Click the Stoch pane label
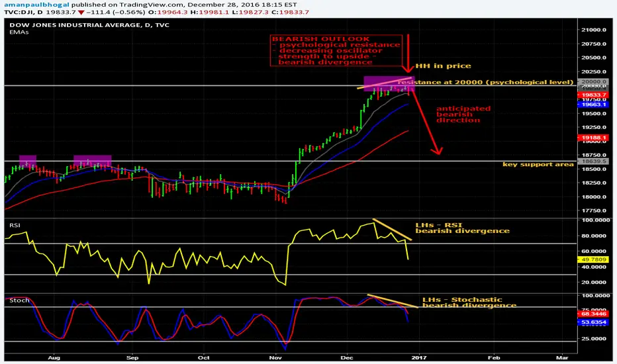The height and width of the screenshot is (364, 617). pos(19,300)
